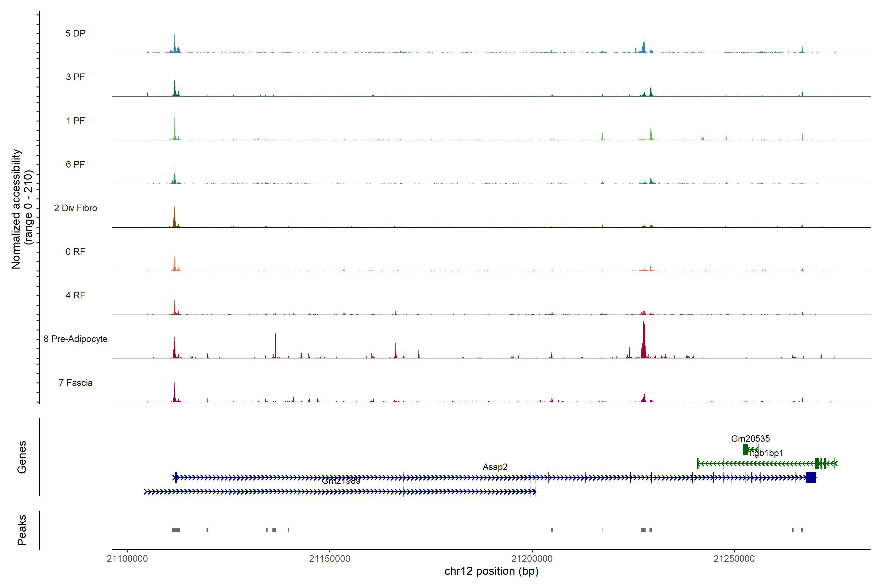The image size is (882, 588).
Task: Click the Itgb1bp1 gene label
Action: click(767, 453)
